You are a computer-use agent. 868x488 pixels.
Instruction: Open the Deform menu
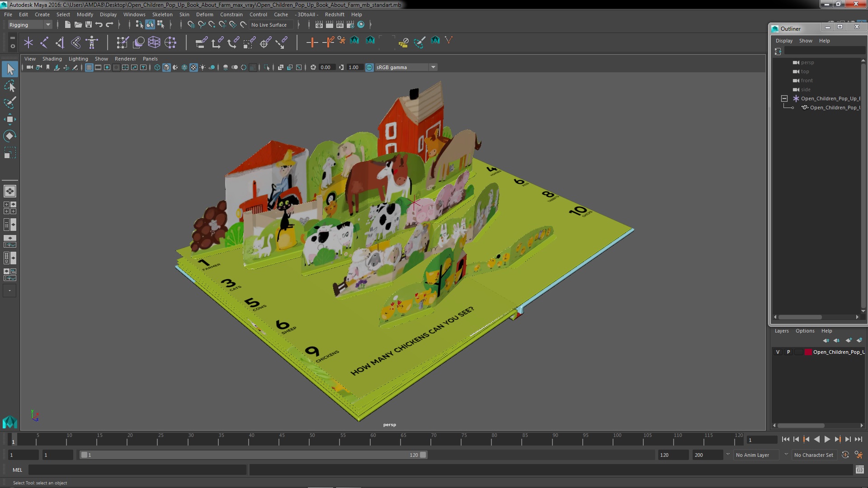[x=204, y=14]
